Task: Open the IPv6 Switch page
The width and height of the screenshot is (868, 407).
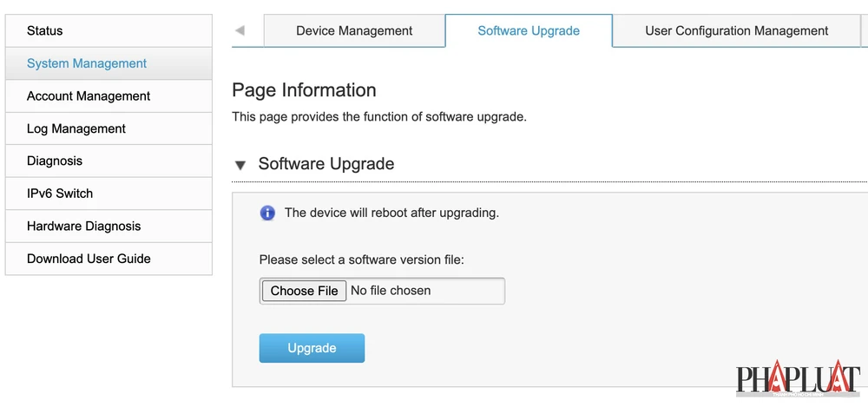Action: coord(60,194)
